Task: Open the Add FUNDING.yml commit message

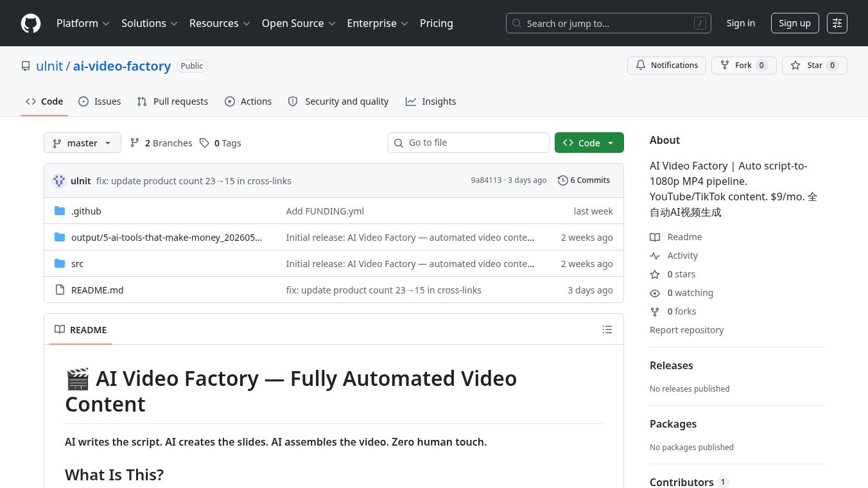Action: tap(325, 211)
